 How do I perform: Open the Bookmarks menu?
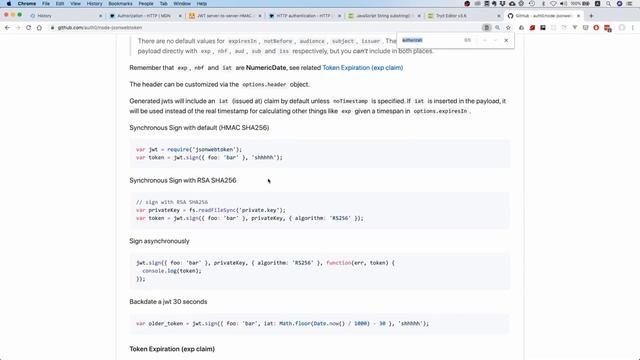coord(120,4)
